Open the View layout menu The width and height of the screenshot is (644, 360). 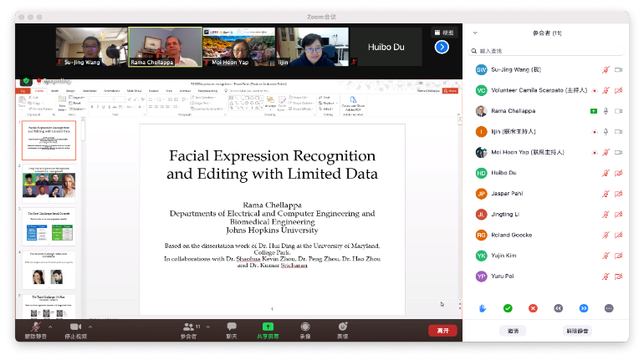[443, 33]
